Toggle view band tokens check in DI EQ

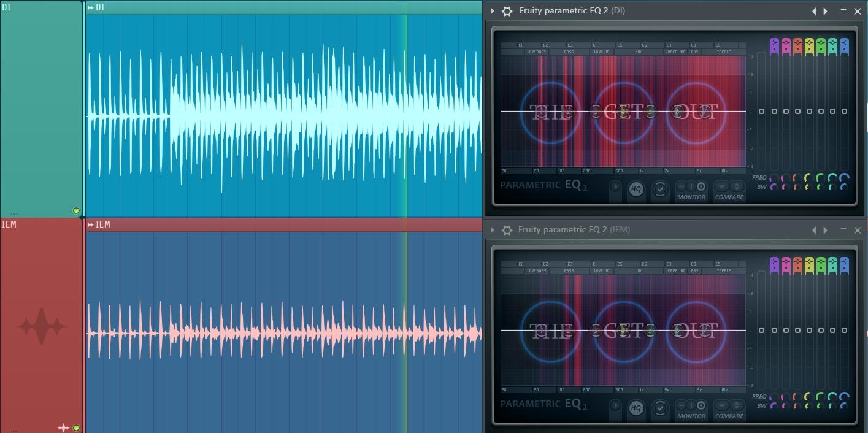(660, 189)
